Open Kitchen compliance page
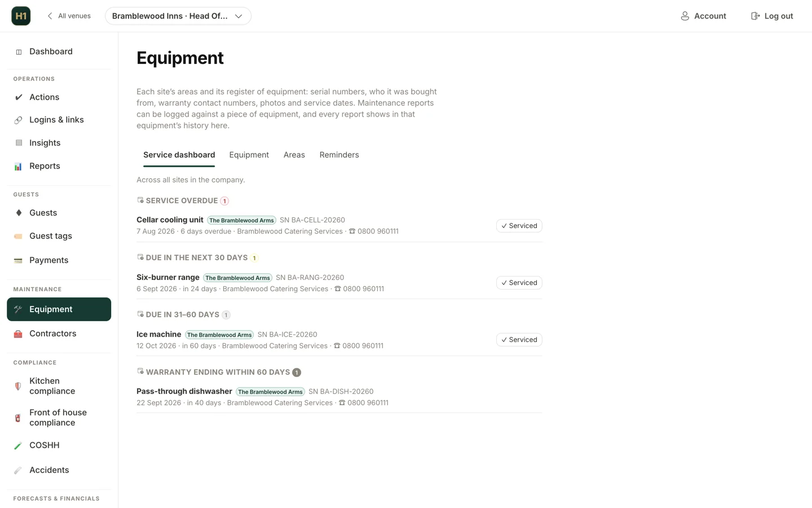The width and height of the screenshot is (812, 508). [59, 386]
